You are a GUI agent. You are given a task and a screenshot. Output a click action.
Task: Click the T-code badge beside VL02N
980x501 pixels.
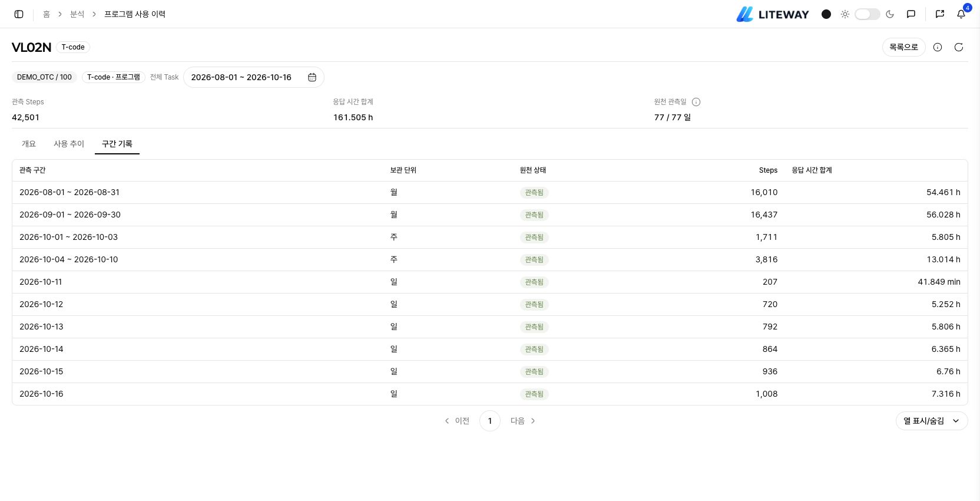pos(73,47)
